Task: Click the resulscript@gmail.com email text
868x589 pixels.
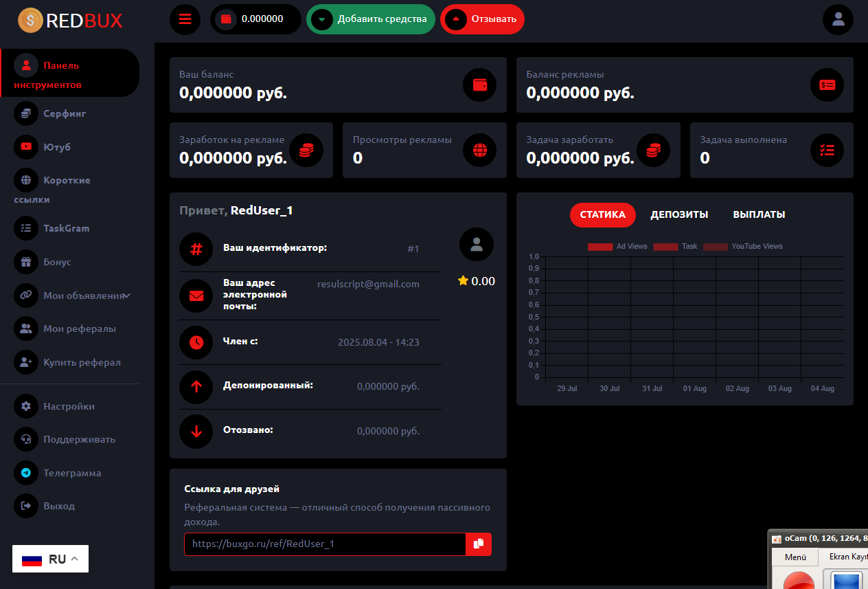Action: [368, 284]
